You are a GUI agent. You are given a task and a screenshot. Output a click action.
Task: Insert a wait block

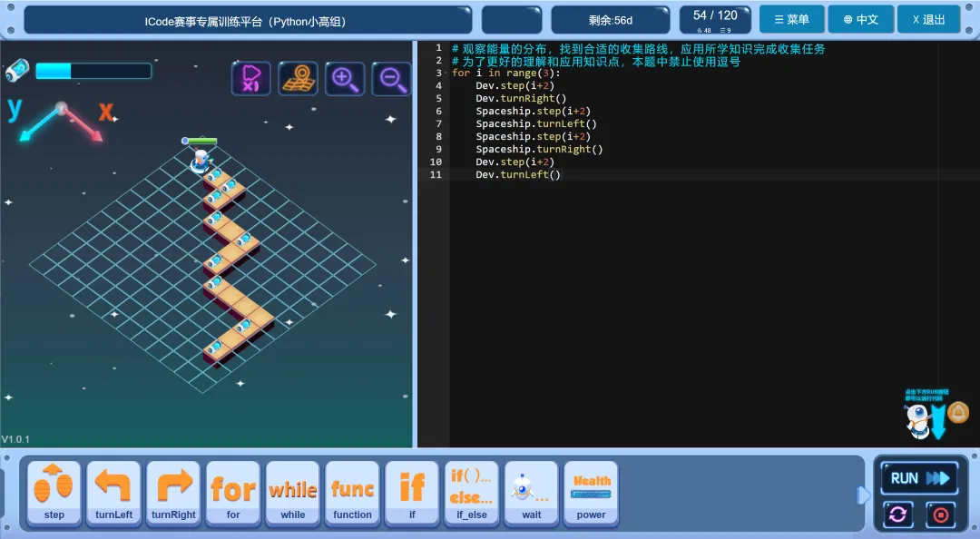coord(531,494)
